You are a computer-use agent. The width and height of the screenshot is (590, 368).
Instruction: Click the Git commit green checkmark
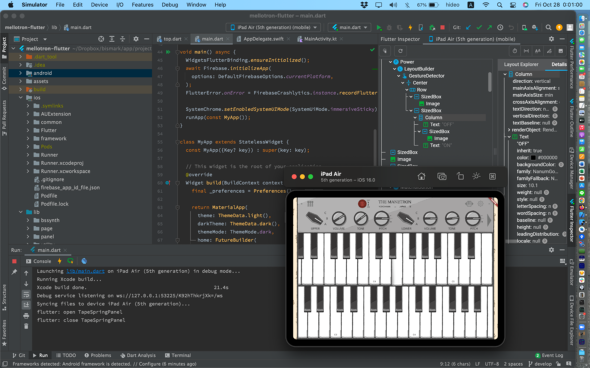tap(479, 27)
